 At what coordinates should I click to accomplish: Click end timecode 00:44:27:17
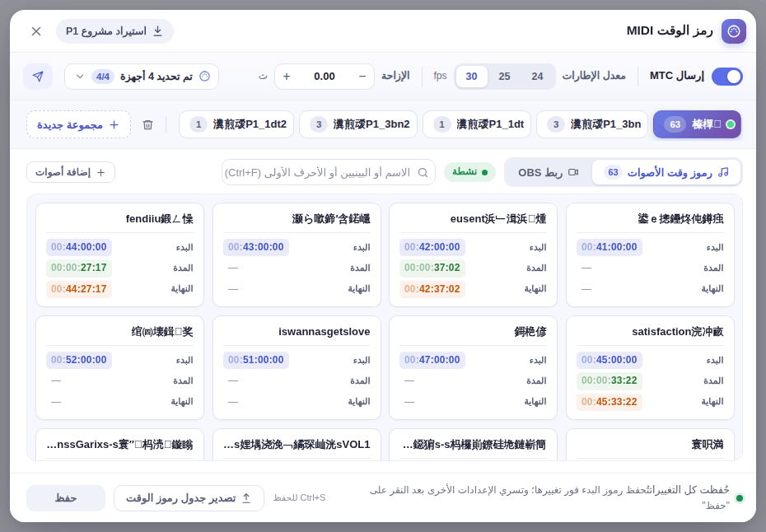(x=78, y=289)
